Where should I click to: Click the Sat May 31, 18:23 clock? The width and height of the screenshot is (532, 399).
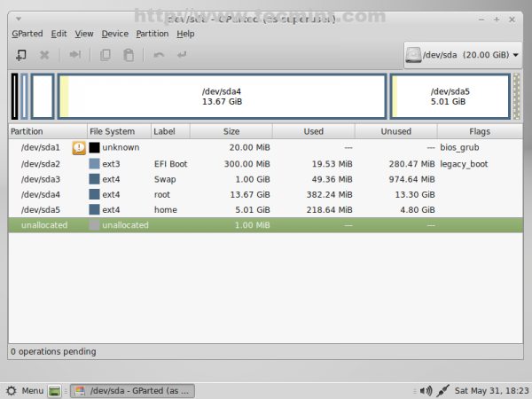pyautogui.click(x=491, y=391)
